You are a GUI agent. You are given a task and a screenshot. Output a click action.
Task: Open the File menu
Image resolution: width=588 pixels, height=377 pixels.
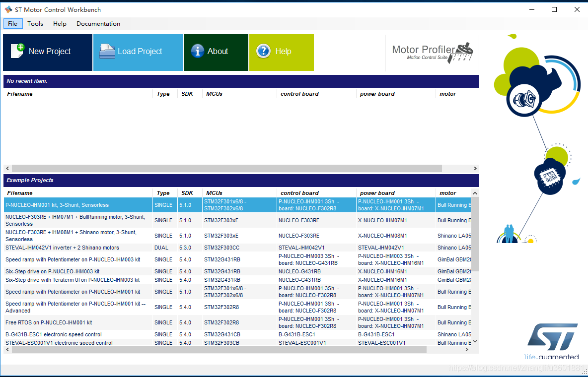click(13, 24)
